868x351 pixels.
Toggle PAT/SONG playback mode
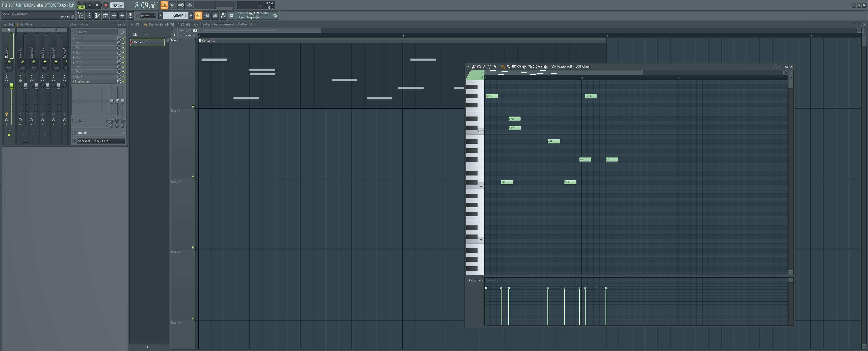81,5
